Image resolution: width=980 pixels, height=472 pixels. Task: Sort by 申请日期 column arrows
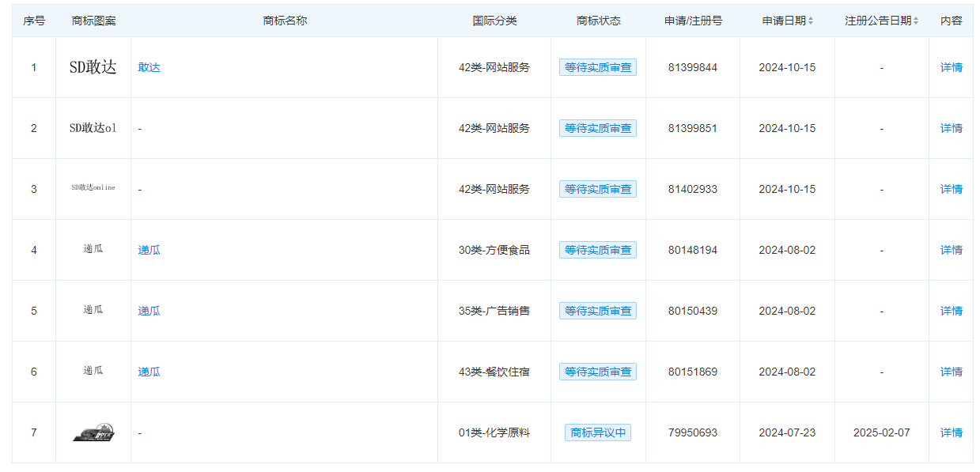(810, 21)
